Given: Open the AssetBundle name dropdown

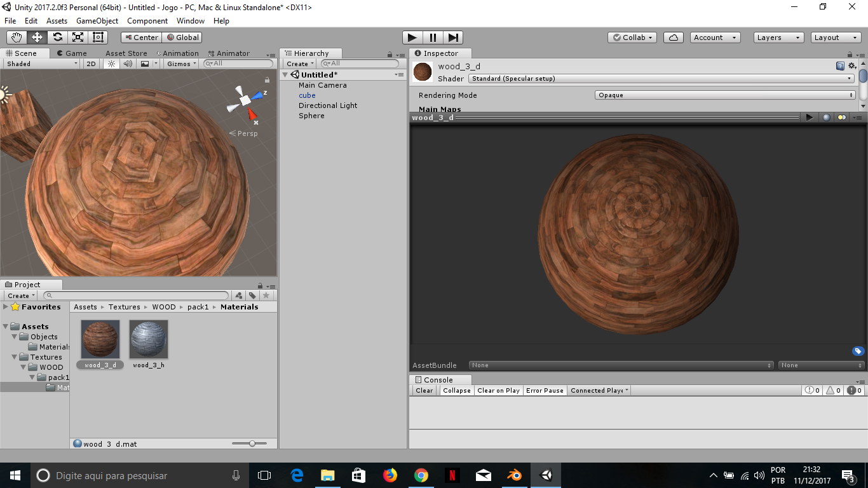Looking at the screenshot, I should pyautogui.click(x=621, y=365).
